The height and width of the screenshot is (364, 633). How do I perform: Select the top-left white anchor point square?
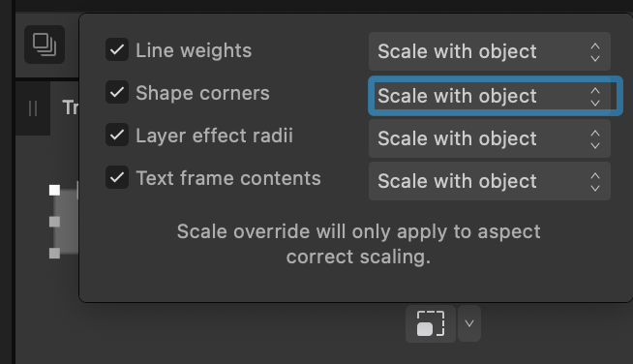click(x=54, y=190)
